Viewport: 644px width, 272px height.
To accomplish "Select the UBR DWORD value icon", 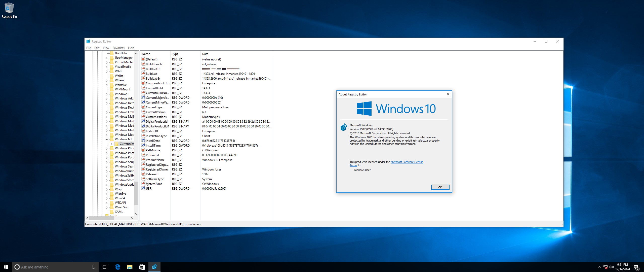I will coord(143,188).
